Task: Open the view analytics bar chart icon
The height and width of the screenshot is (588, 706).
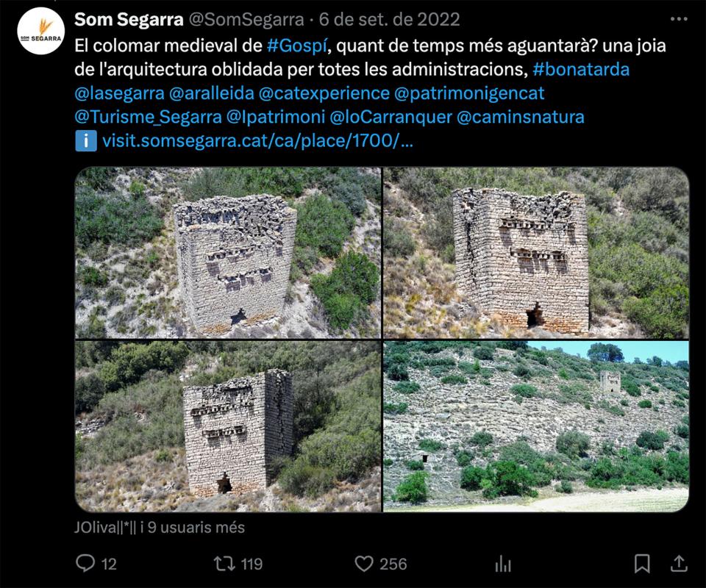Action: [x=503, y=564]
